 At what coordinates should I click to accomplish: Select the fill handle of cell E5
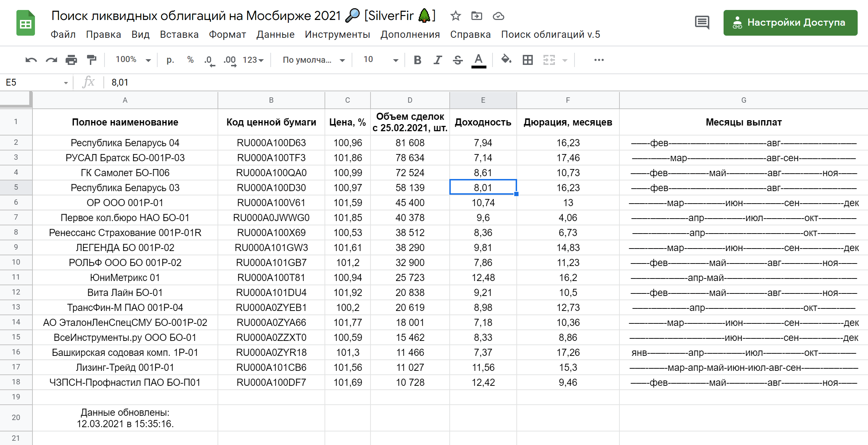coord(516,194)
